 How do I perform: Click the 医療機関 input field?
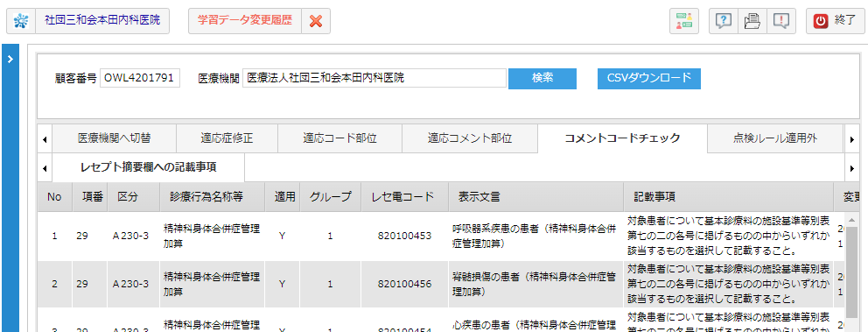[374, 78]
